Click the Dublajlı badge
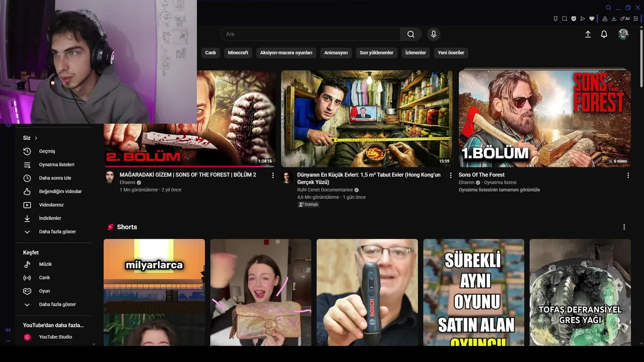This screenshot has width=644, height=362. [308, 205]
